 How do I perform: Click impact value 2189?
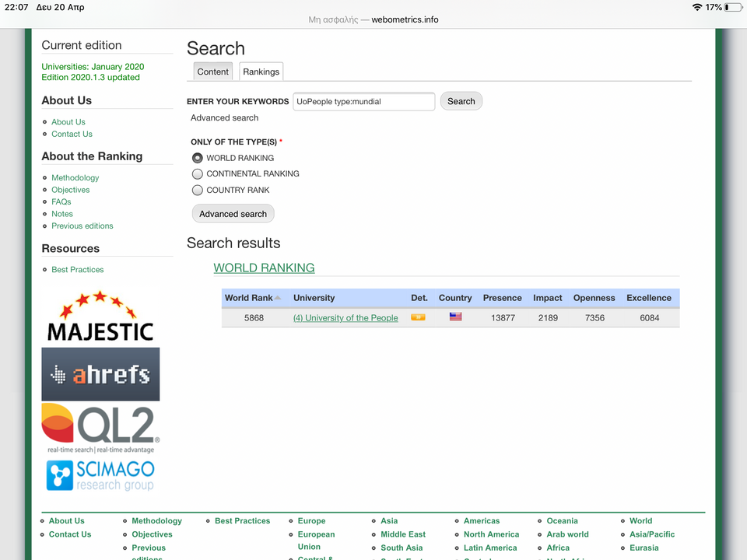[548, 317]
